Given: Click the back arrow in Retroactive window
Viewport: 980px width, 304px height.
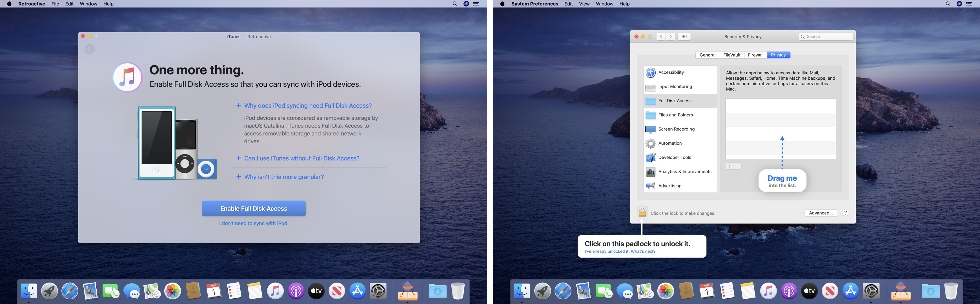Looking at the screenshot, I should tap(90, 49).
